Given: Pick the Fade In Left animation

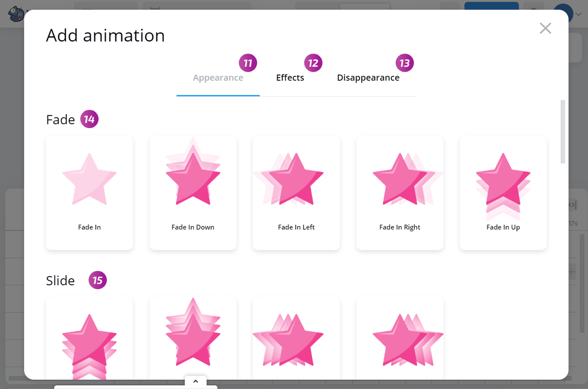Looking at the screenshot, I should (x=296, y=179).
